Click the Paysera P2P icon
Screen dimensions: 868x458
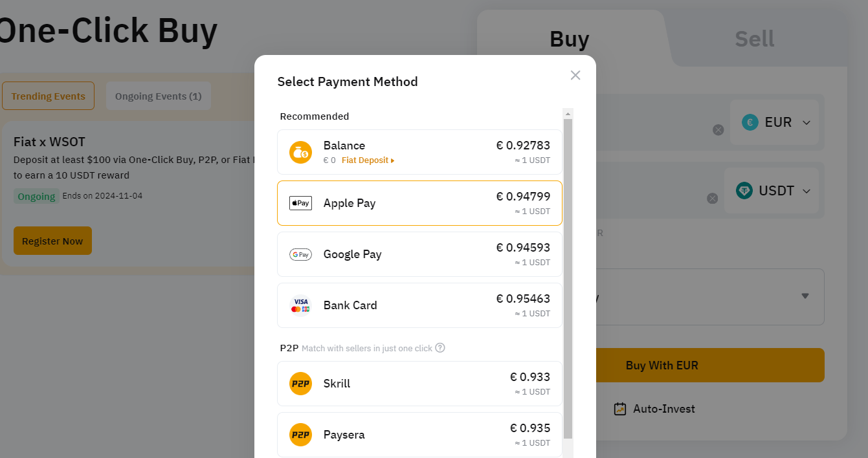coord(300,435)
